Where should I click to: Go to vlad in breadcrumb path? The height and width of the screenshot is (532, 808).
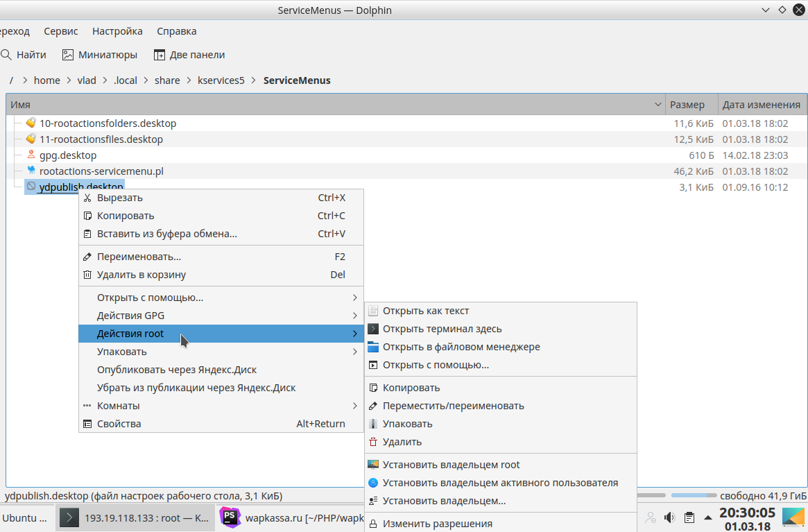click(87, 80)
